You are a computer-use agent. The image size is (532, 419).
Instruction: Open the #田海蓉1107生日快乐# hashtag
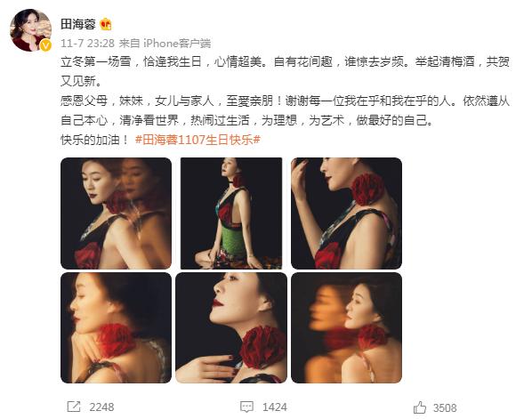click(x=197, y=140)
